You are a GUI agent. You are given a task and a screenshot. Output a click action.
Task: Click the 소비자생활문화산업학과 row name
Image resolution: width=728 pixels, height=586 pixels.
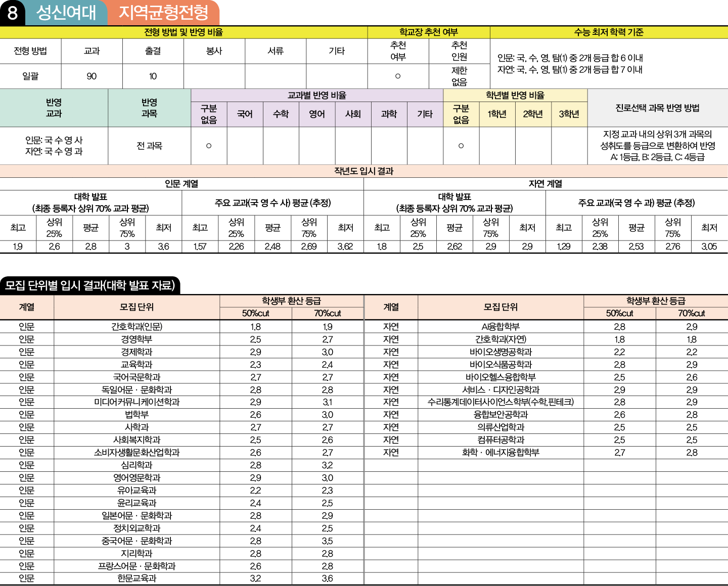click(136, 453)
